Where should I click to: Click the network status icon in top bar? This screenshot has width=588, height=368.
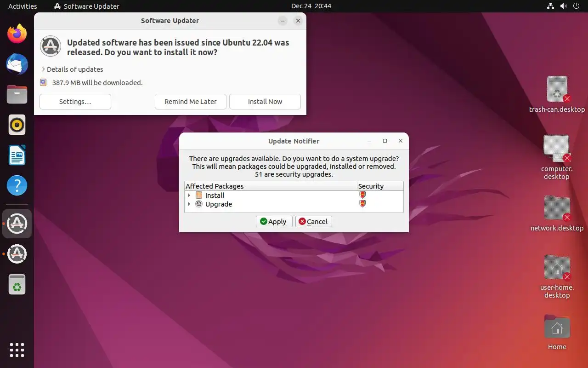[x=550, y=6]
